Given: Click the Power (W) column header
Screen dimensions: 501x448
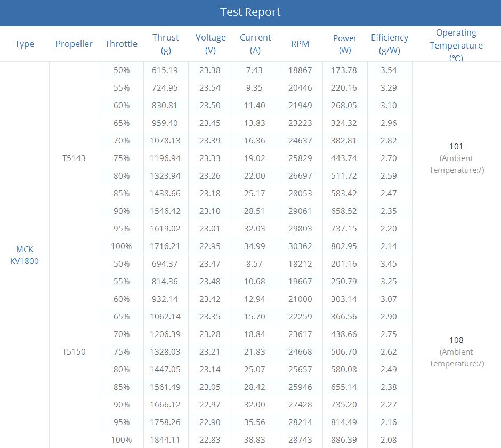Looking at the screenshot, I should click(345, 44).
